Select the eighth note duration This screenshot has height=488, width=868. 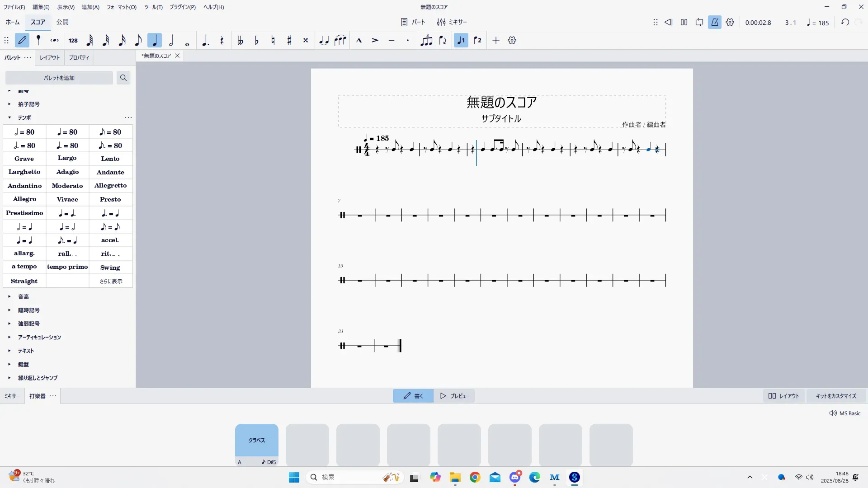[x=138, y=41]
